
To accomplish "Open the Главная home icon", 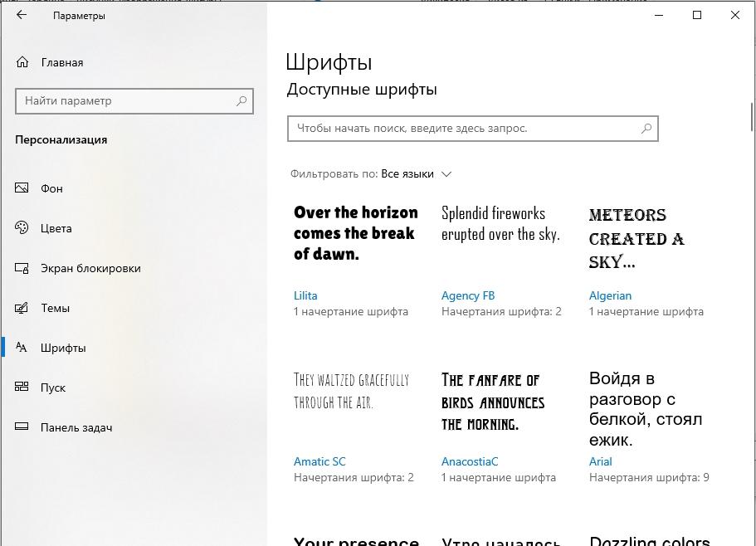I will click(x=22, y=62).
